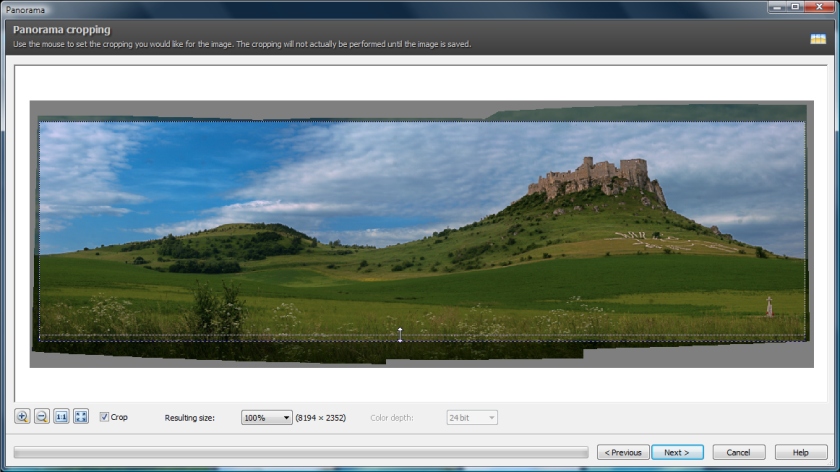840x472 pixels.
Task: Click the panorama icon in header
Action: click(818, 39)
